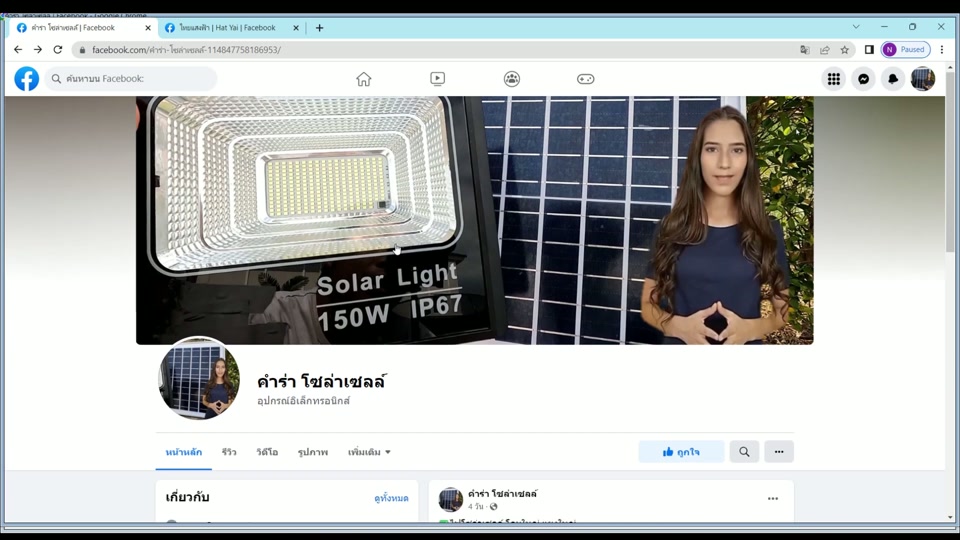Open the Gaming controller icon
The image size is (960, 540).
[x=586, y=79]
